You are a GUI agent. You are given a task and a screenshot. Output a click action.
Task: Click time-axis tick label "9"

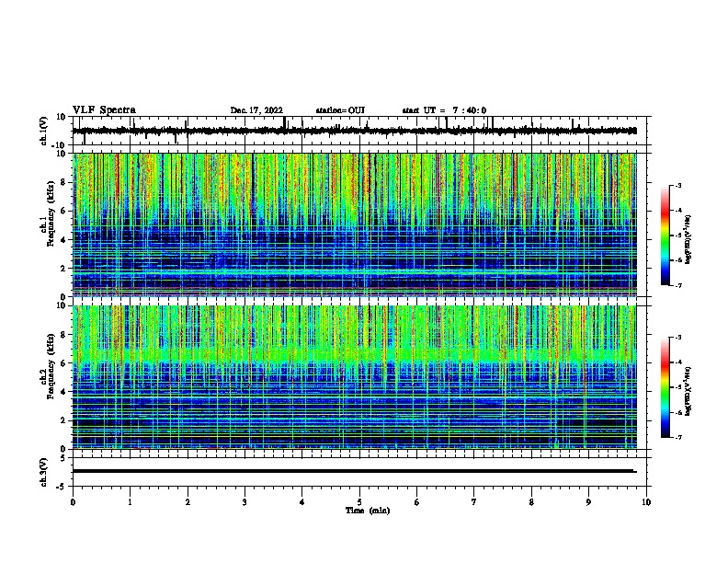[588, 502]
